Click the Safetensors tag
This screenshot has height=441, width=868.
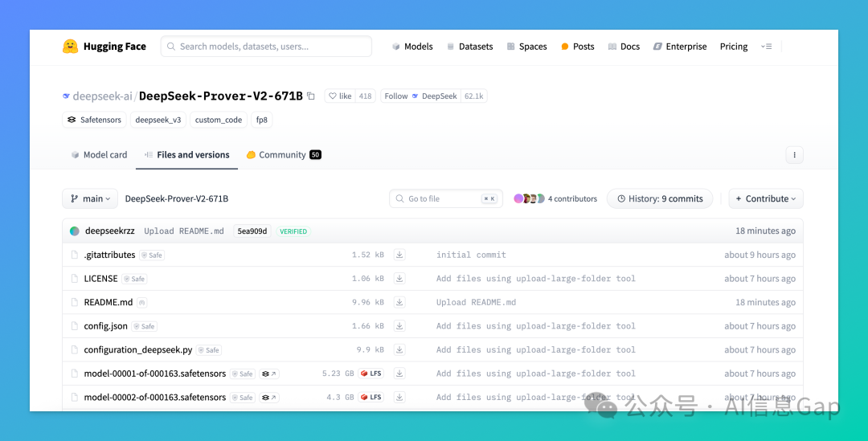click(95, 120)
